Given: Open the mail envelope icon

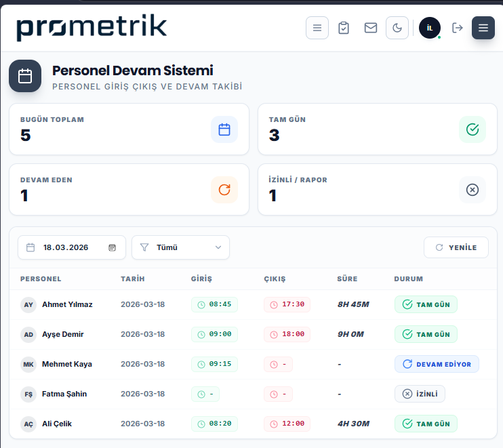Looking at the screenshot, I should (371, 28).
